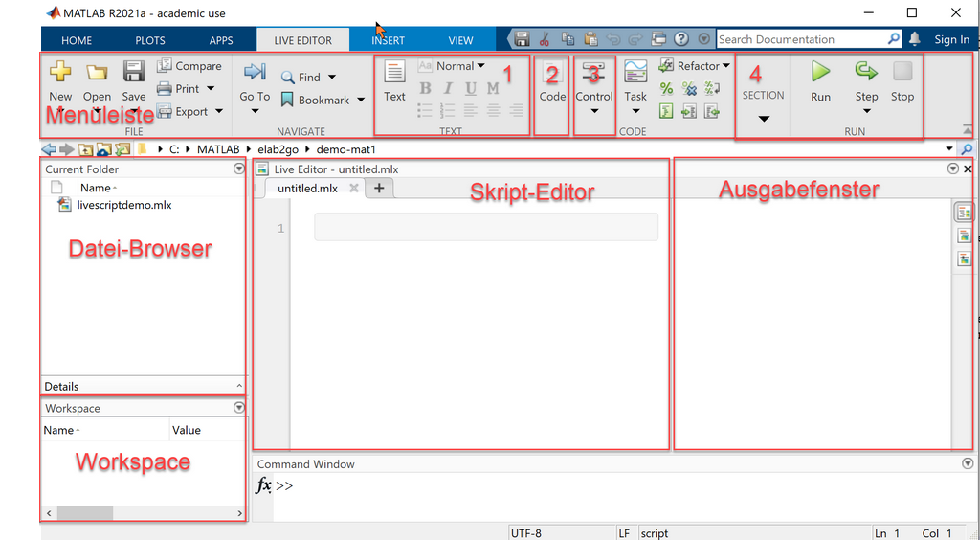The image size is (980, 540).
Task: Click the uncomment icon
Action: [689, 89]
